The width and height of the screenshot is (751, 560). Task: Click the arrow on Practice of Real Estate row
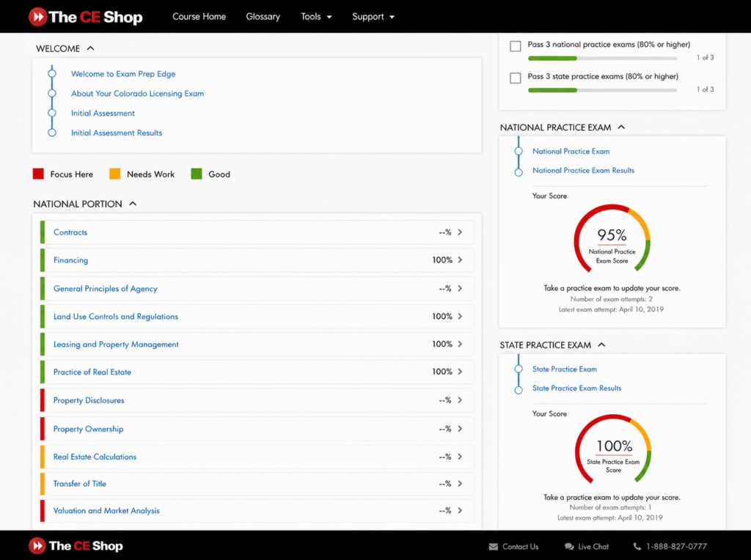[460, 372]
